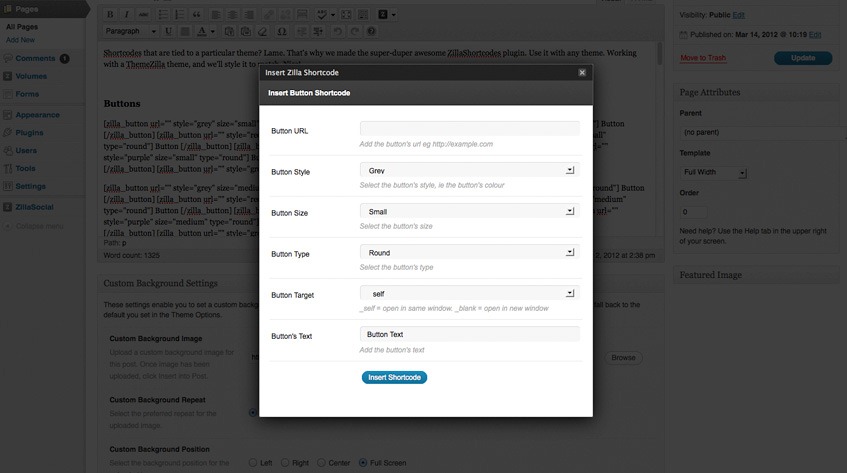
Task: Select the Right background position radio
Action: pos(285,463)
